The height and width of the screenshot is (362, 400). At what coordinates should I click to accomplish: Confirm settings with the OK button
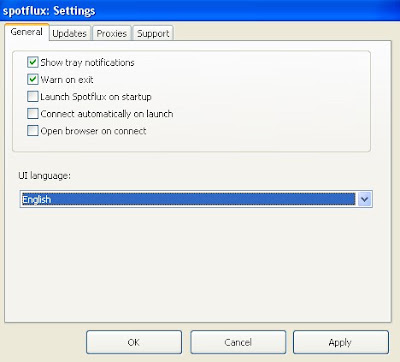(134, 342)
